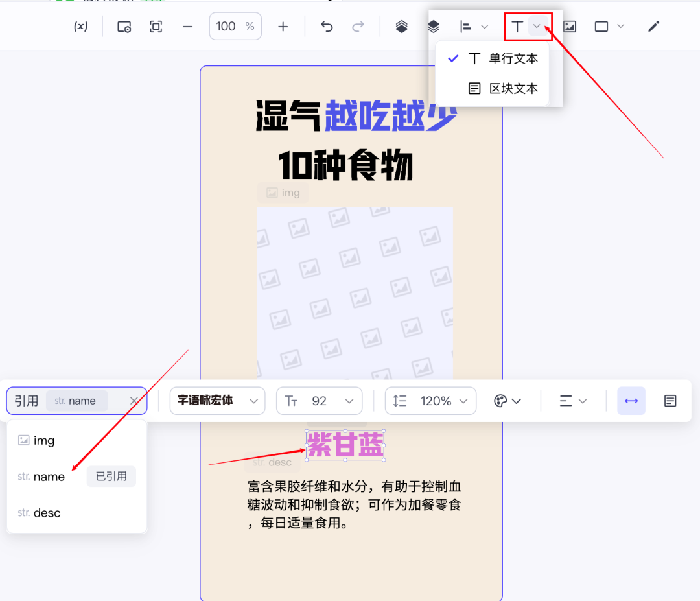Select 单行文本 in the text menu

click(x=513, y=59)
